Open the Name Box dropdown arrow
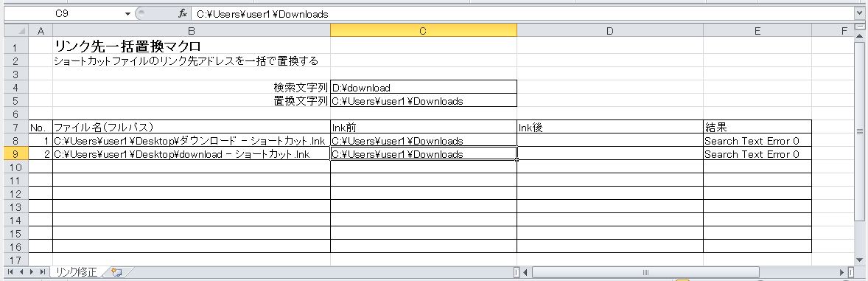Viewport: 868px width, 281px height. pyautogui.click(x=128, y=14)
